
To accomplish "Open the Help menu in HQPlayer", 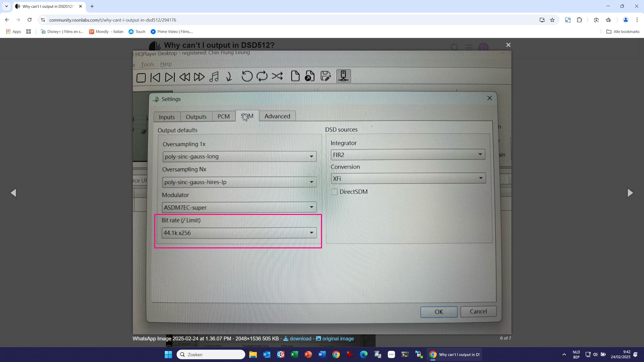I will [166, 64].
